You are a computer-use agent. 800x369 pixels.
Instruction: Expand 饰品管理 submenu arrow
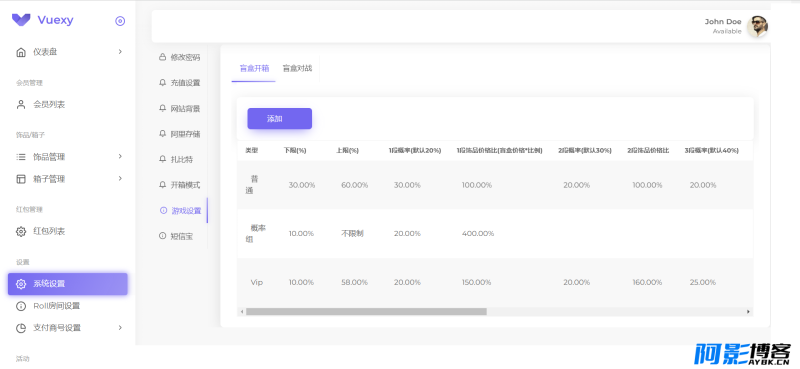[x=120, y=156]
